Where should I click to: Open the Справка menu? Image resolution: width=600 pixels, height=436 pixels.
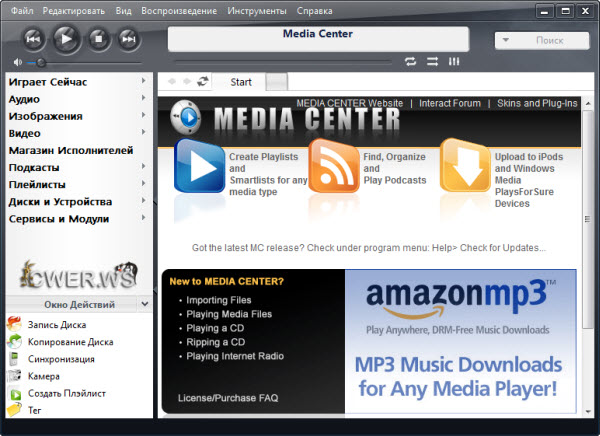[315, 11]
